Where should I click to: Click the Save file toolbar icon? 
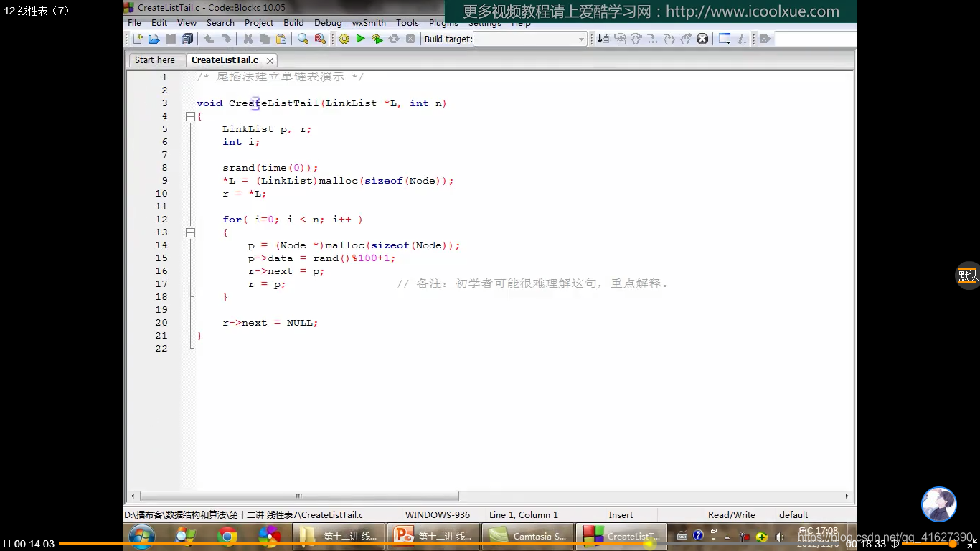tap(171, 39)
